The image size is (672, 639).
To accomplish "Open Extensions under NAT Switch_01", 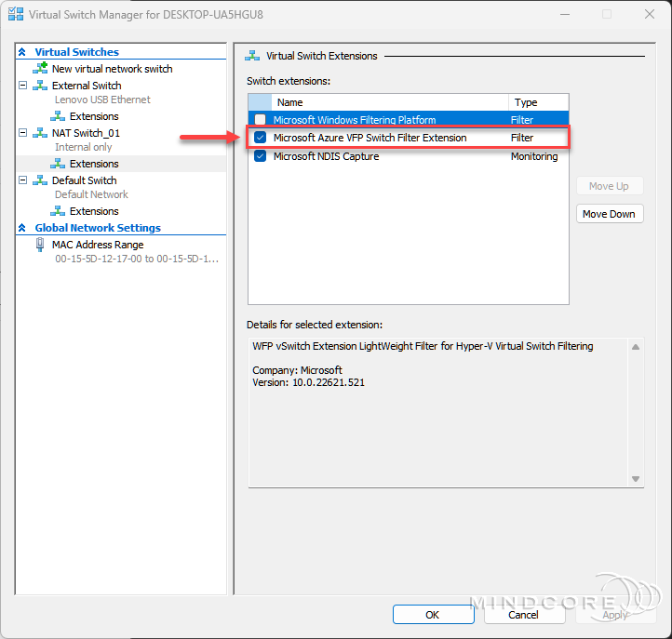I will (x=94, y=164).
